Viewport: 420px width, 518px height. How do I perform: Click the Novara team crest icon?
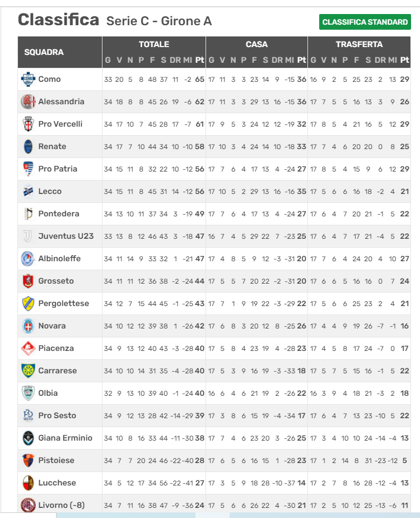pyautogui.click(x=28, y=326)
